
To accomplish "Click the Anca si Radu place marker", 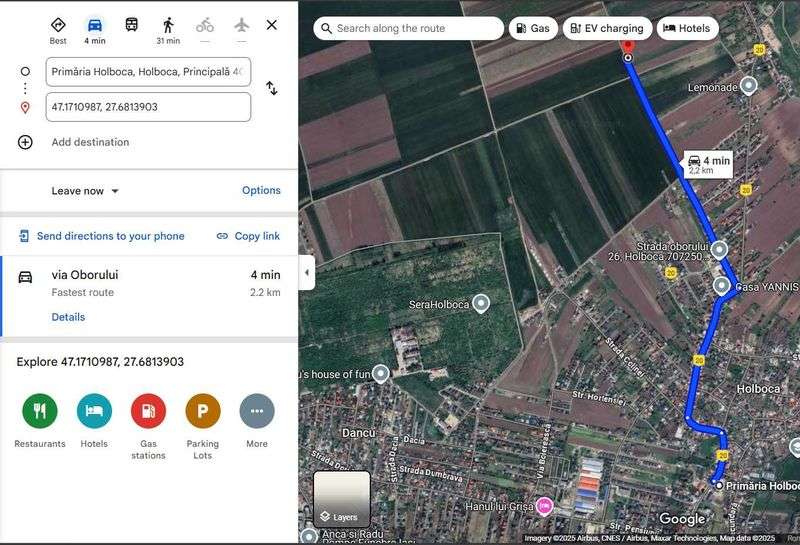I will tap(309, 537).
